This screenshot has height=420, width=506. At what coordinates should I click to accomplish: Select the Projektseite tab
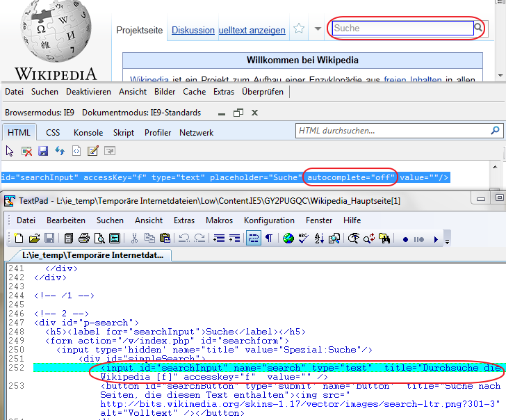point(140,30)
